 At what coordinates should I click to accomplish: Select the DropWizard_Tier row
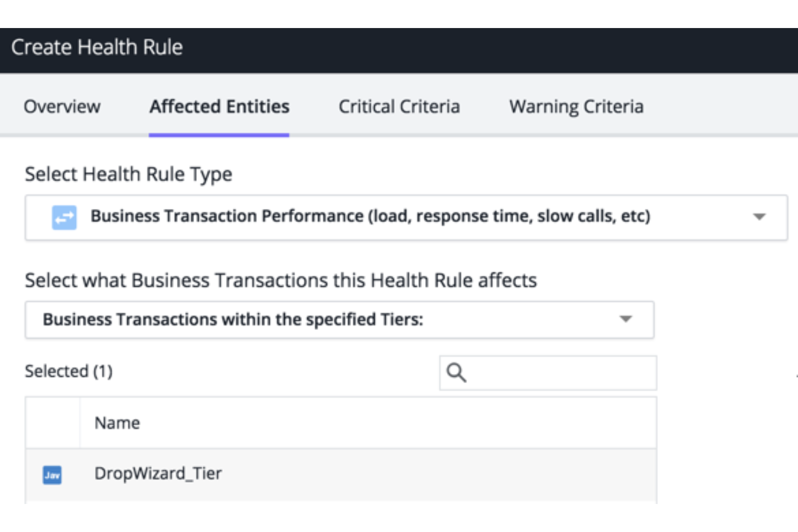pos(341,474)
